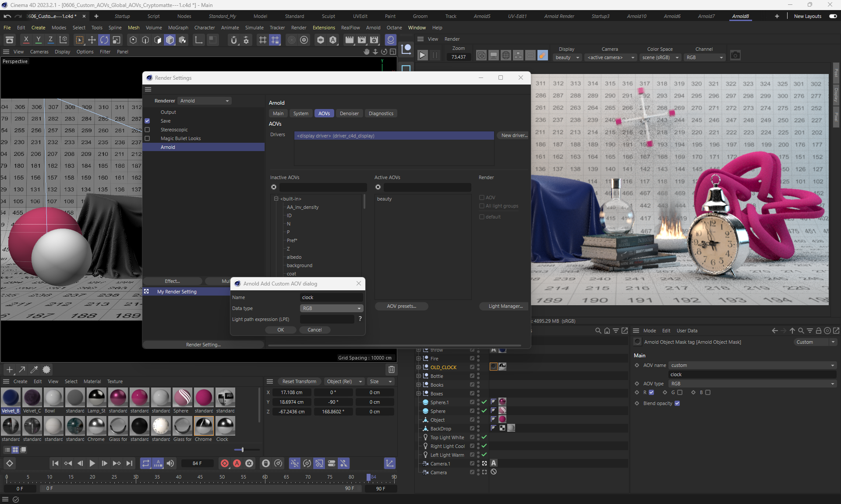Viewport: 841px width, 504px height.
Task: Start IPR render play button
Action: pos(422,56)
